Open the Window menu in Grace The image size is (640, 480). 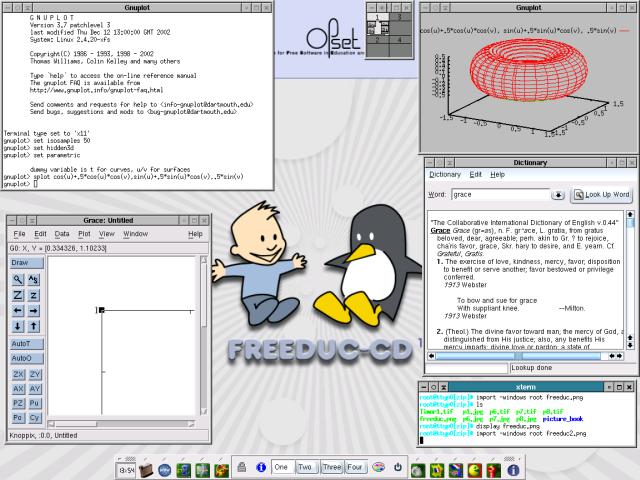point(136,234)
